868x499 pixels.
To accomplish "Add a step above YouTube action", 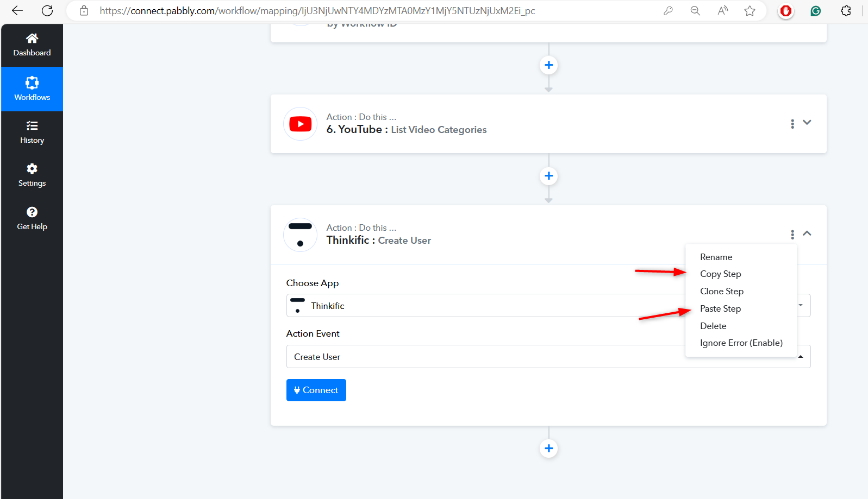I will pyautogui.click(x=548, y=65).
